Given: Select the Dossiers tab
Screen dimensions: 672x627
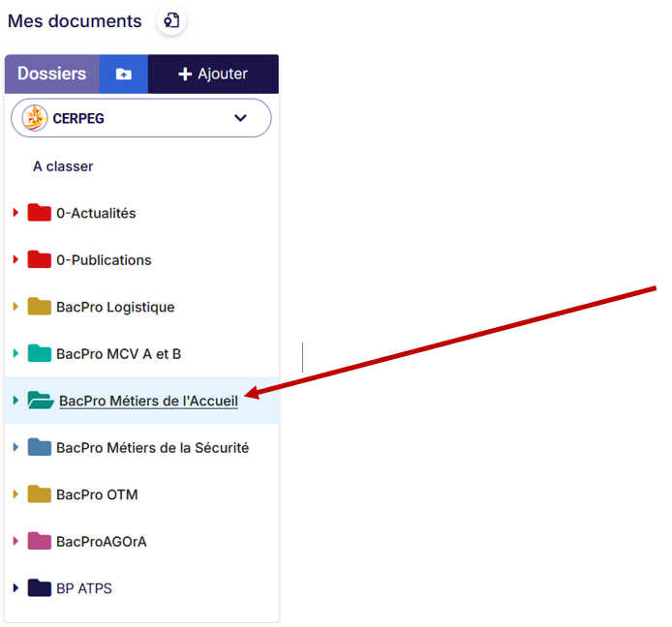Looking at the screenshot, I should tap(52, 75).
